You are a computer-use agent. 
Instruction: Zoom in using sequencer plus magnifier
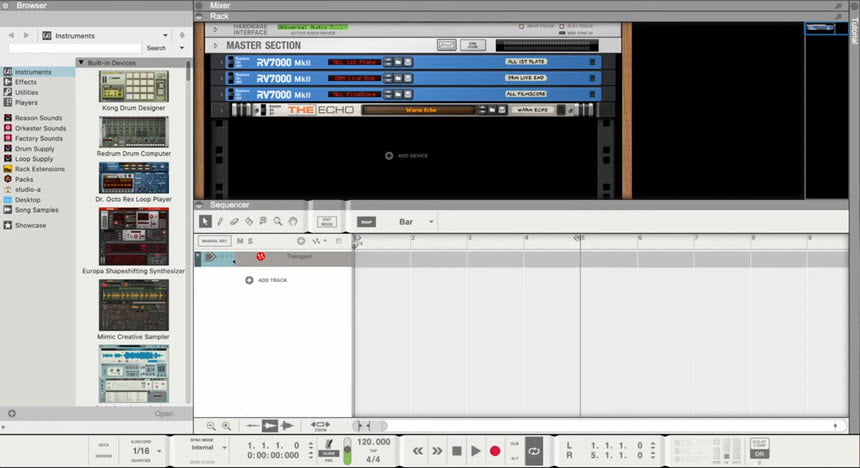(227, 426)
